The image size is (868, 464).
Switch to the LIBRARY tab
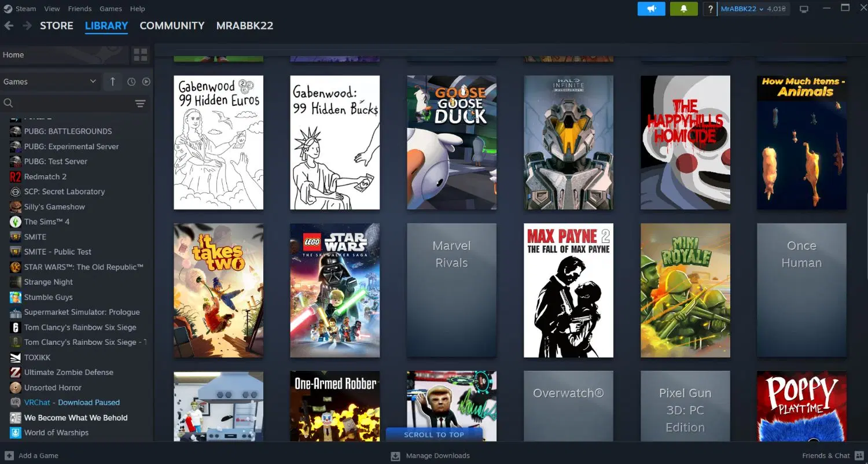[106, 25]
